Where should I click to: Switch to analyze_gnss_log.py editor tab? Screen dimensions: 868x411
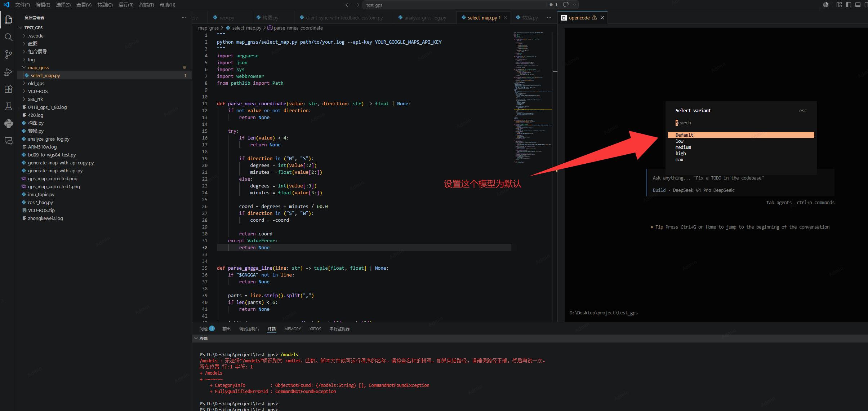click(425, 18)
